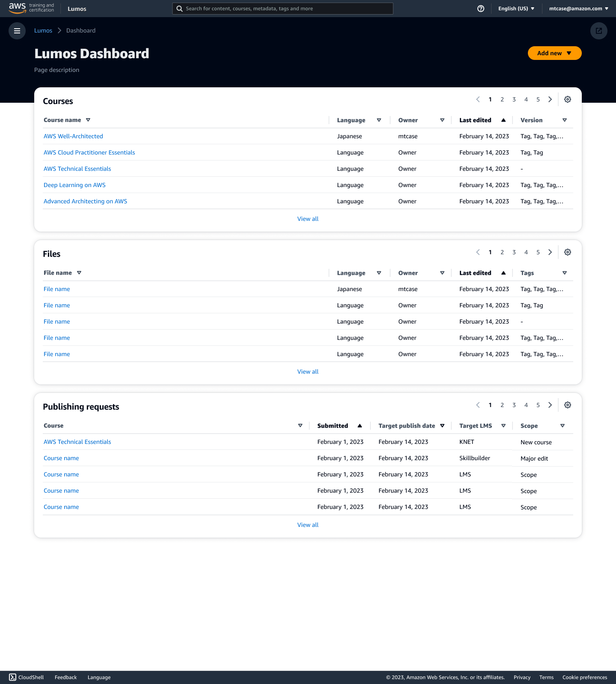Open the AWS Well-Architected course
Screen dimensions: 616x684
[73, 136]
